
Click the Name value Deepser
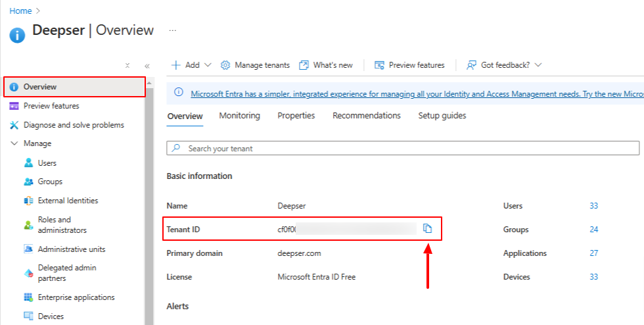coord(292,206)
